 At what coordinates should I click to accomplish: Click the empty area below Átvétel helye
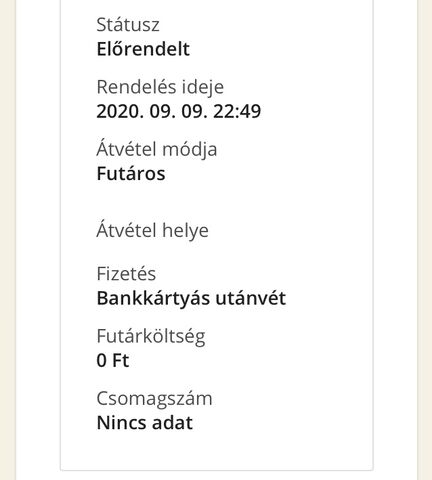(x=217, y=252)
